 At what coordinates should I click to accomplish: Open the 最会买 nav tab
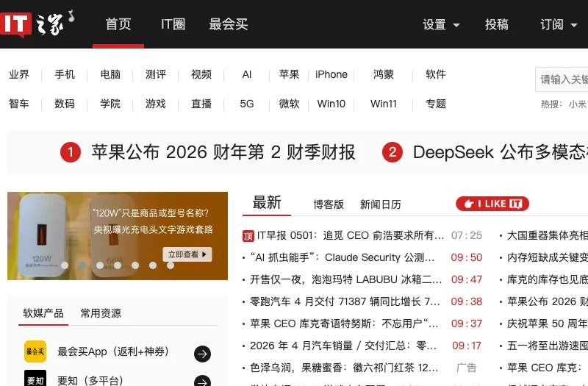tap(229, 24)
